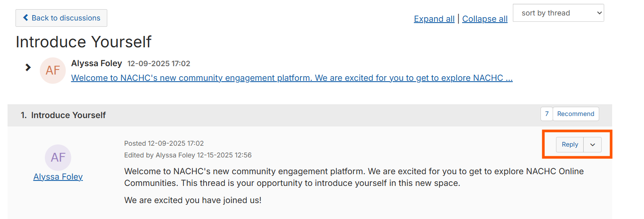Viewport: 644px width, 219px height.
Task: Open Alyssa Foley's profile link
Action: click(58, 177)
